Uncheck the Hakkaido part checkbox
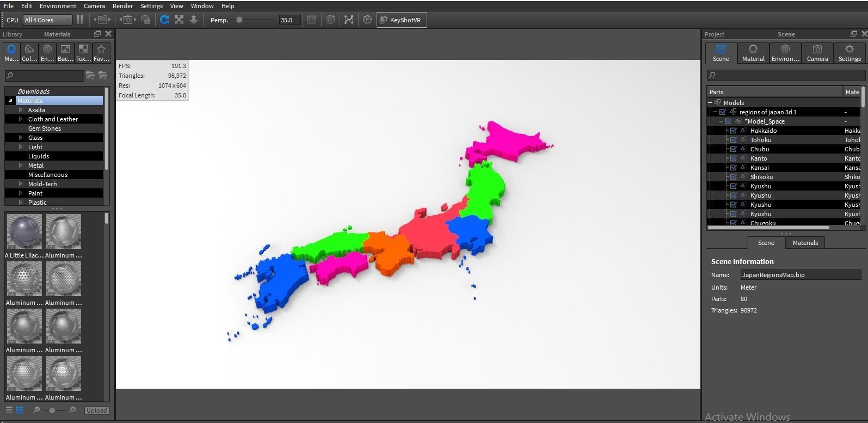This screenshot has width=868, height=423. (733, 131)
